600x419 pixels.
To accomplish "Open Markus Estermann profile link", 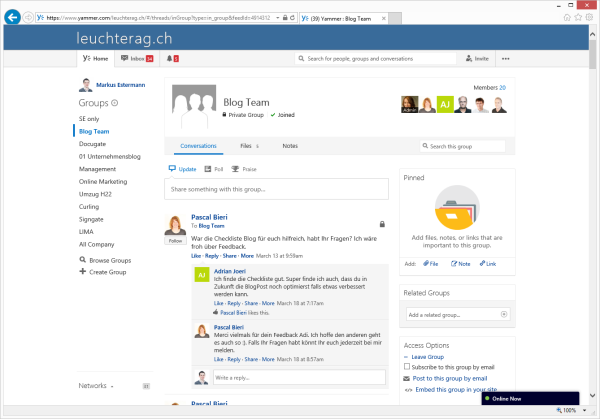I will coord(120,85).
